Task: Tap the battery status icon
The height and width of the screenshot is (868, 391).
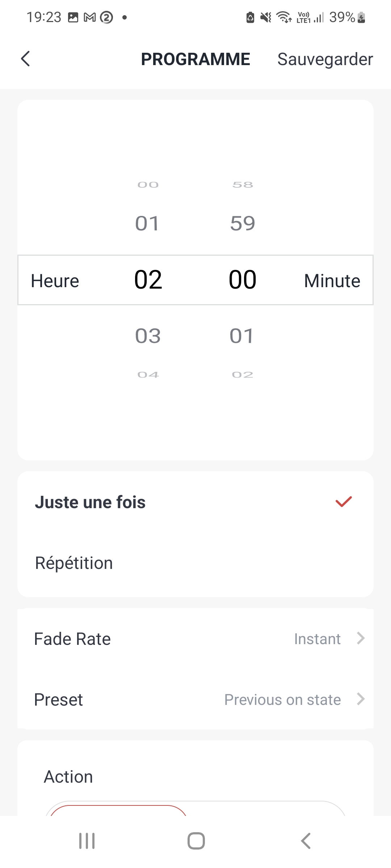Action: [361, 17]
